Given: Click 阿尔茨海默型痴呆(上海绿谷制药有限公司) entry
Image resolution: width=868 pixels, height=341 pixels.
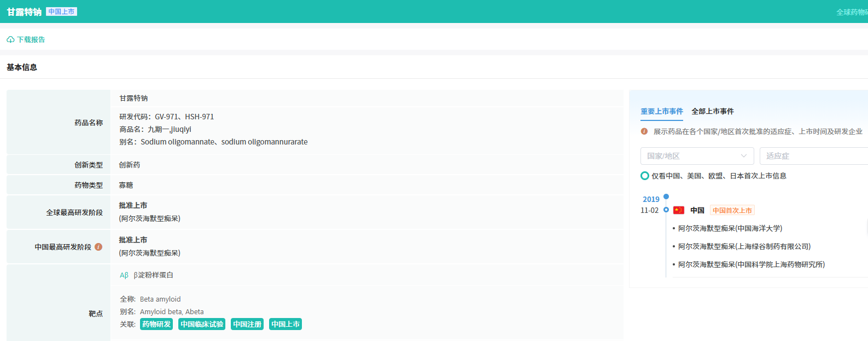Looking at the screenshot, I should click(x=744, y=246).
